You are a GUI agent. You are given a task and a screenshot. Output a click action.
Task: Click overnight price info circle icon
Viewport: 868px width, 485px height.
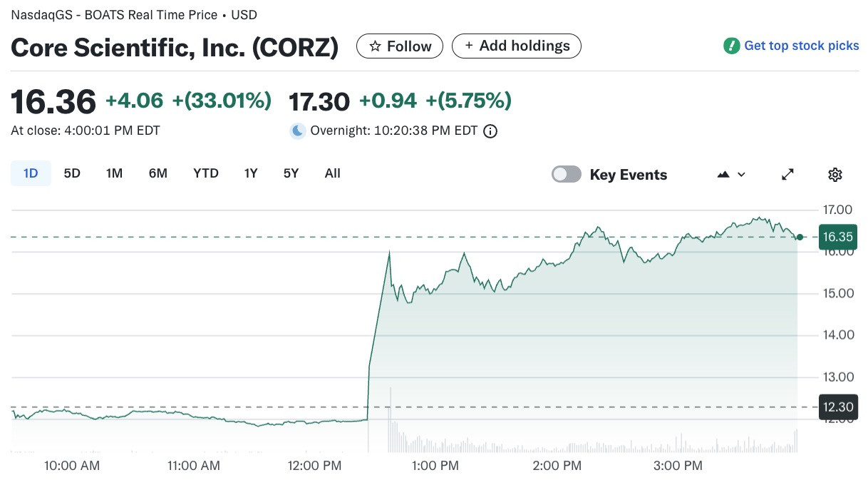[x=490, y=131]
